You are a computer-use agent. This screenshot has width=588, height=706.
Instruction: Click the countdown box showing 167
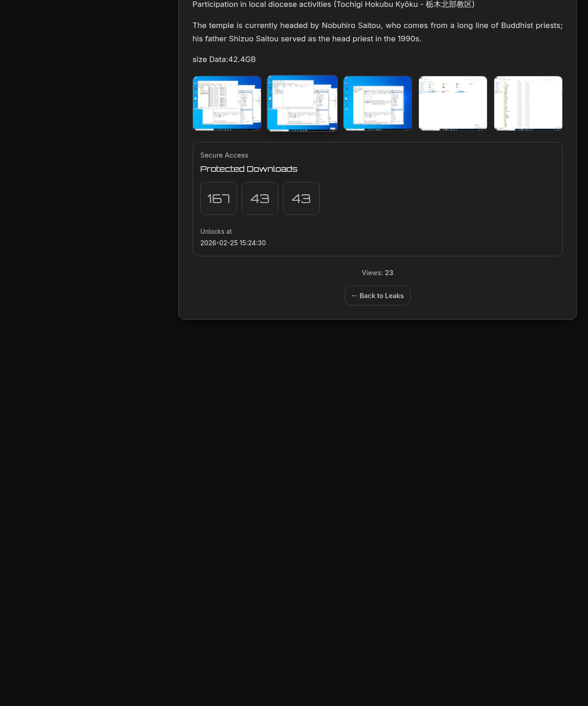219,198
